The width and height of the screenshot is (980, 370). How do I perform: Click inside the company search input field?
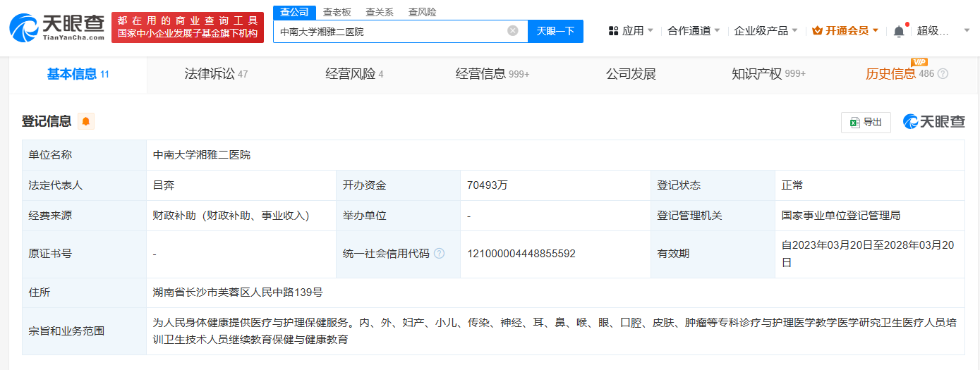[x=390, y=31]
